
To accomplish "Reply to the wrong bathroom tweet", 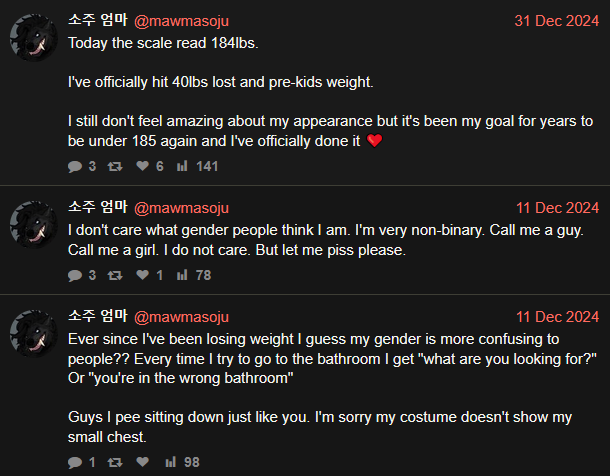I will click(75, 462).
